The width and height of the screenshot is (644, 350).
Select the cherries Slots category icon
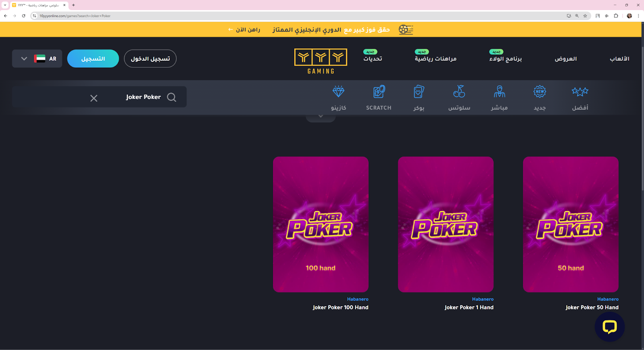459,91
